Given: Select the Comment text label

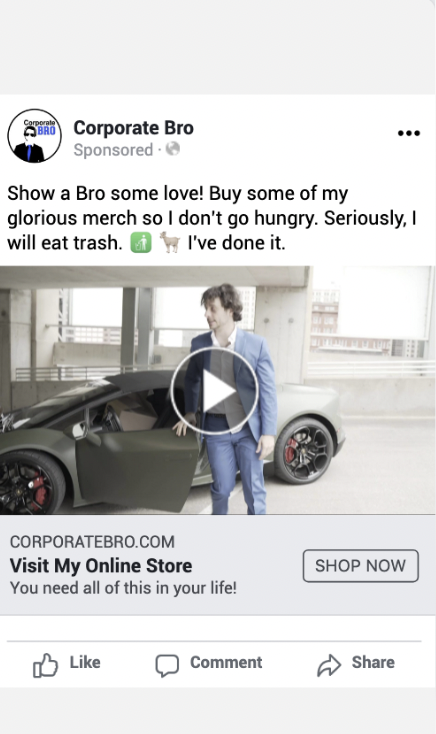Looking at the screenshot, I should pyautogui.click(x=226, y=662).
